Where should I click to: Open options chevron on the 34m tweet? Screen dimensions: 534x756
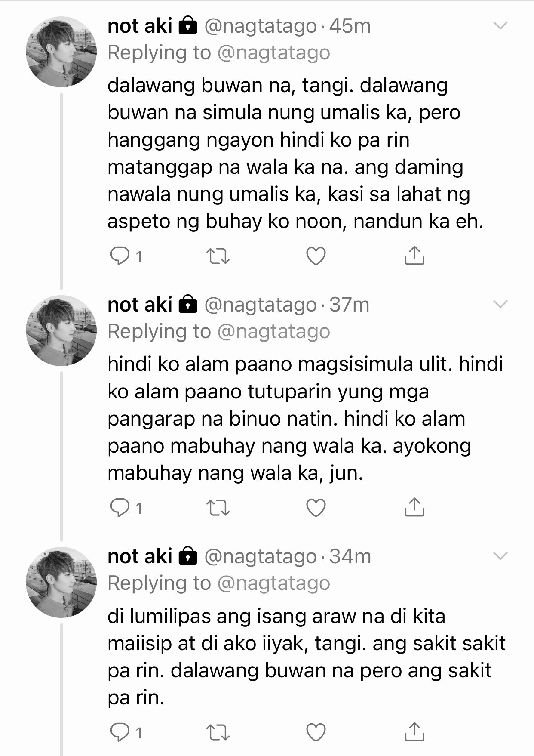point(500,556)
